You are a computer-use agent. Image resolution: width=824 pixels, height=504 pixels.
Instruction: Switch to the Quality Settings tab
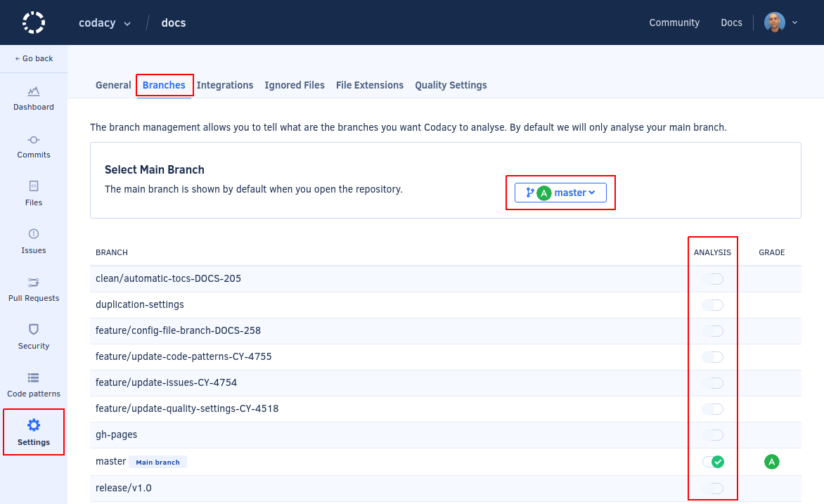(x=451, y=85)
